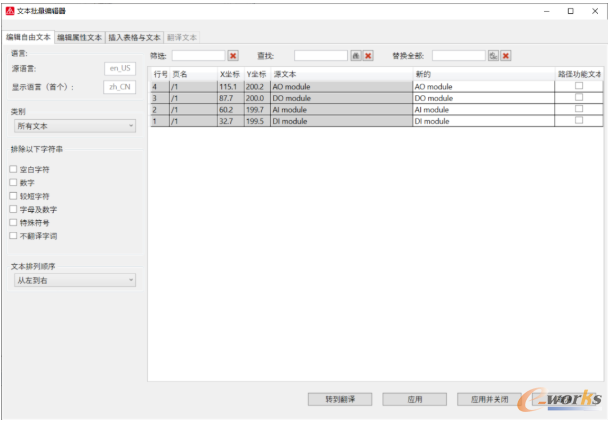This screenshot has height=422, width=612.
Task: Maximize the 文本编辑器 dialog window
Action: [x=571, y=11]
